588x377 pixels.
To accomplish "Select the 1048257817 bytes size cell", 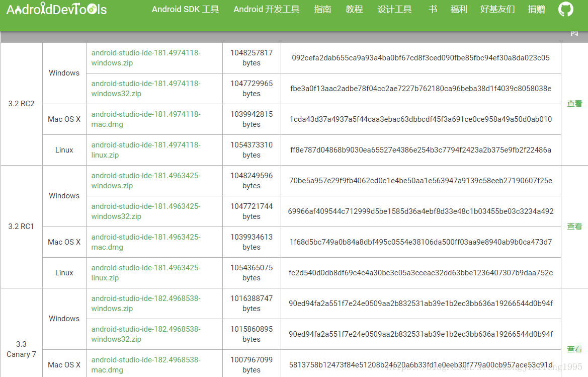I will click(251, 58).
